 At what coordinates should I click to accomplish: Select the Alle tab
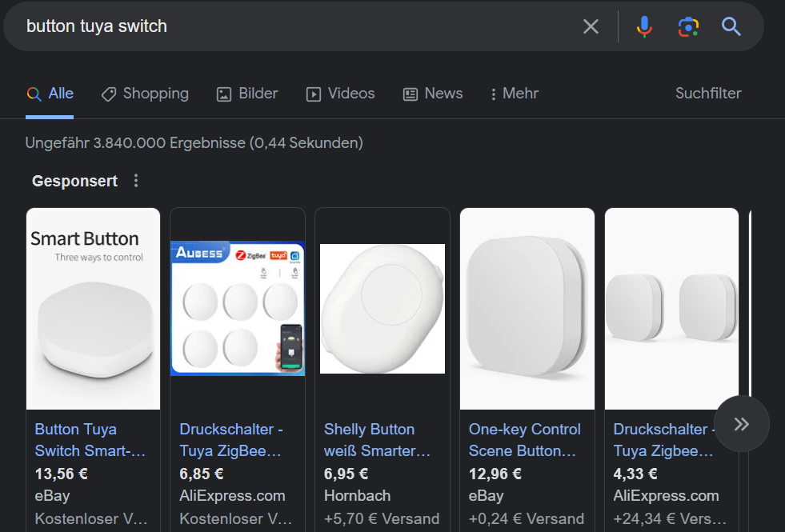coord(50,94)
